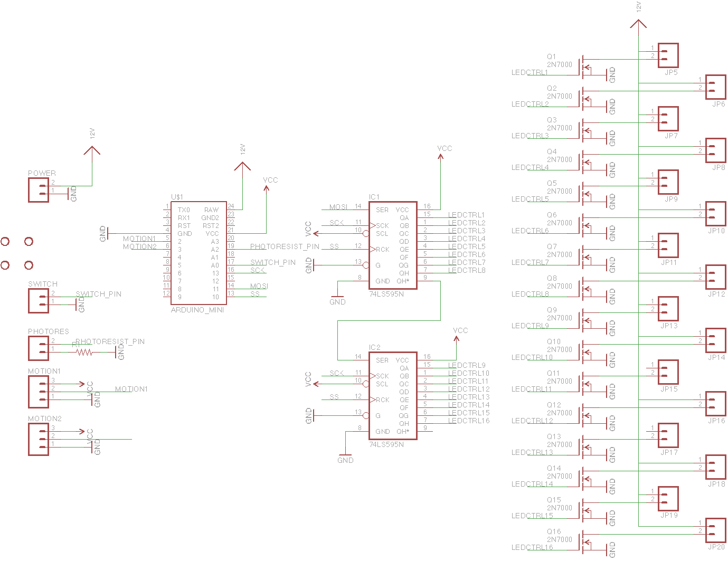Click the resistor symbol beside PHOTORES

[84, 352]
